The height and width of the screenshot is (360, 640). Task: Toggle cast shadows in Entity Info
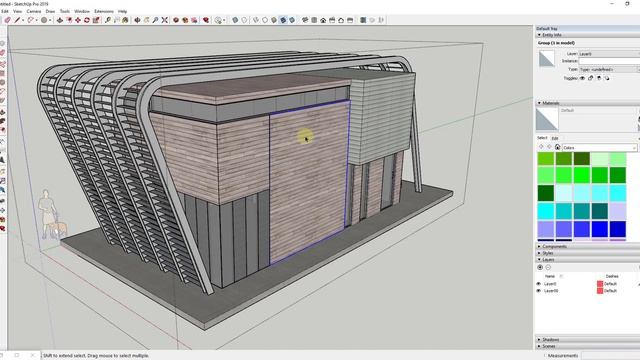pos(607,78)
